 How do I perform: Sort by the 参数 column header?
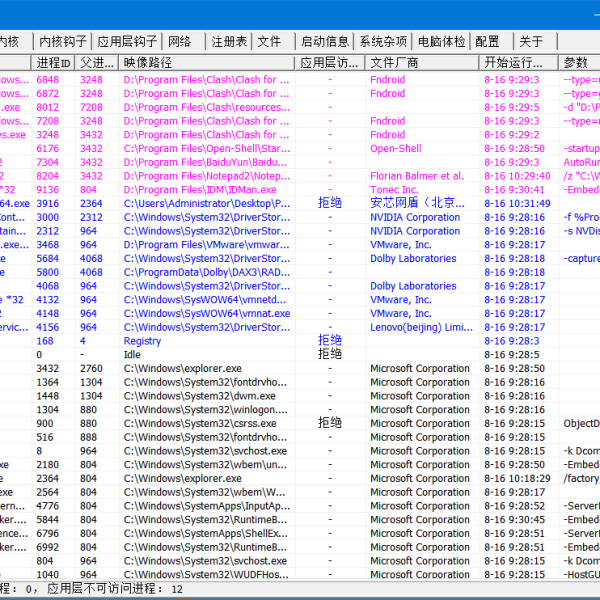pos(579,62)
